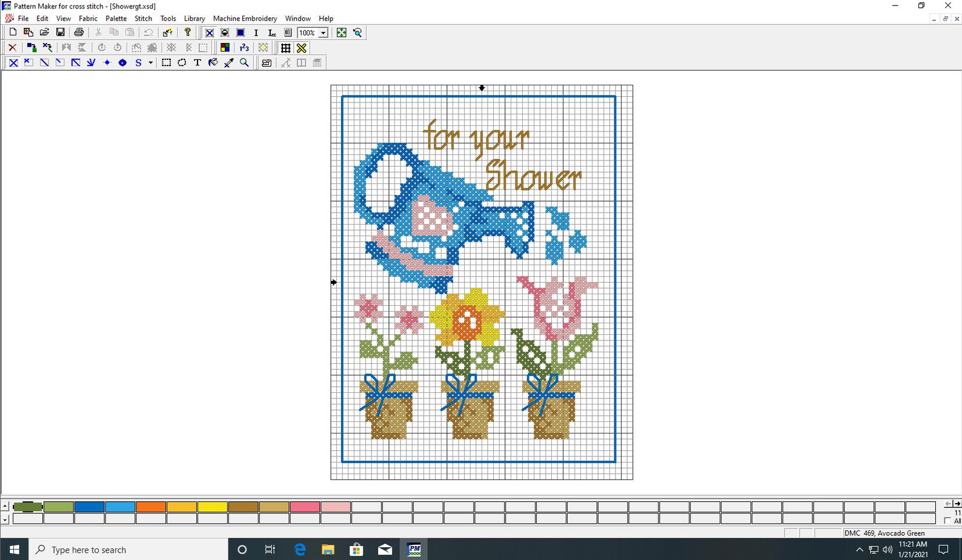Print the pattern

tap(79, 33)
